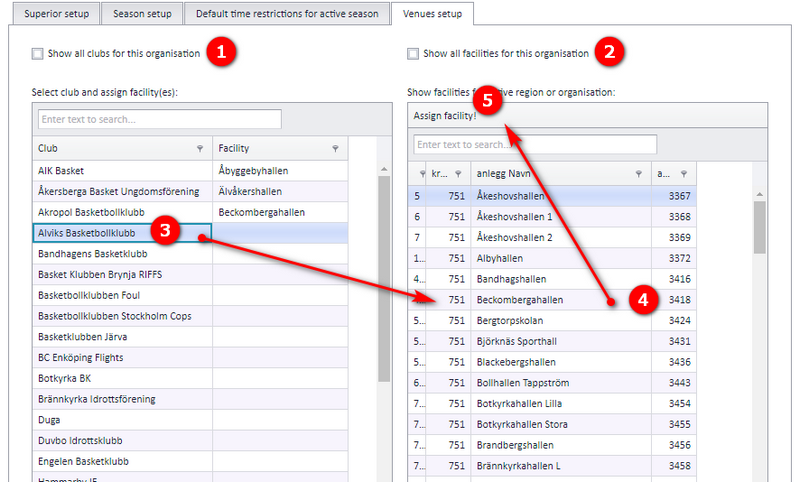Open filter icon of first facilities column

coord(422,174)
